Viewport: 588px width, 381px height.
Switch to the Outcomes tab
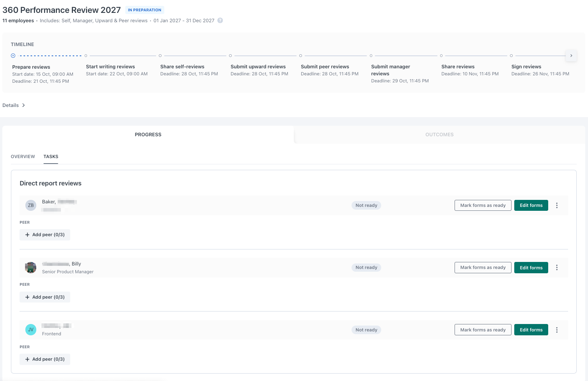coord(439,135)
